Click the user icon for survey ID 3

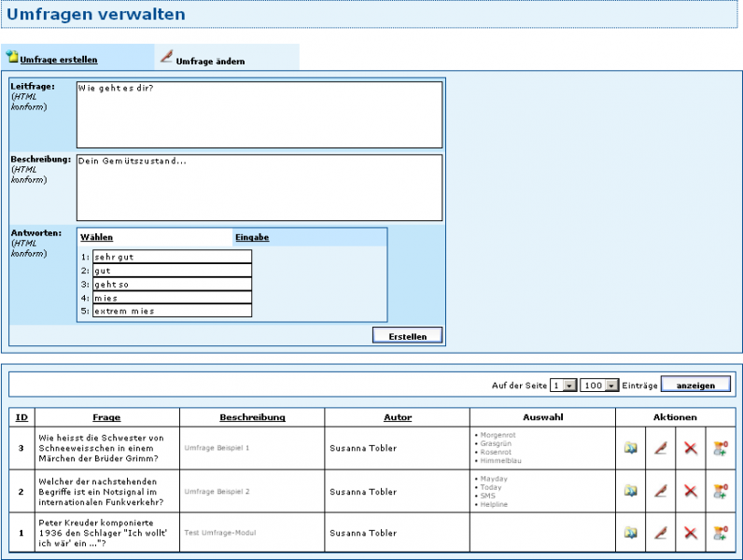(x=720, y=448)
